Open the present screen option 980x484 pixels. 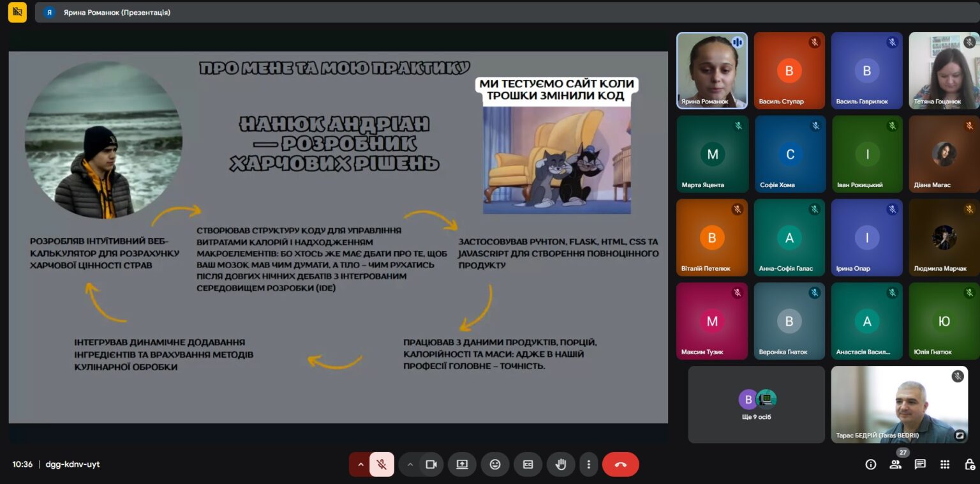(x=462, y=464)
